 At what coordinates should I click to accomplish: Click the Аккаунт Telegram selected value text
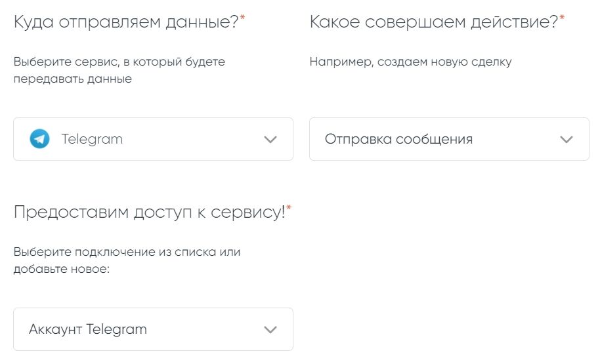coord(88,329)
